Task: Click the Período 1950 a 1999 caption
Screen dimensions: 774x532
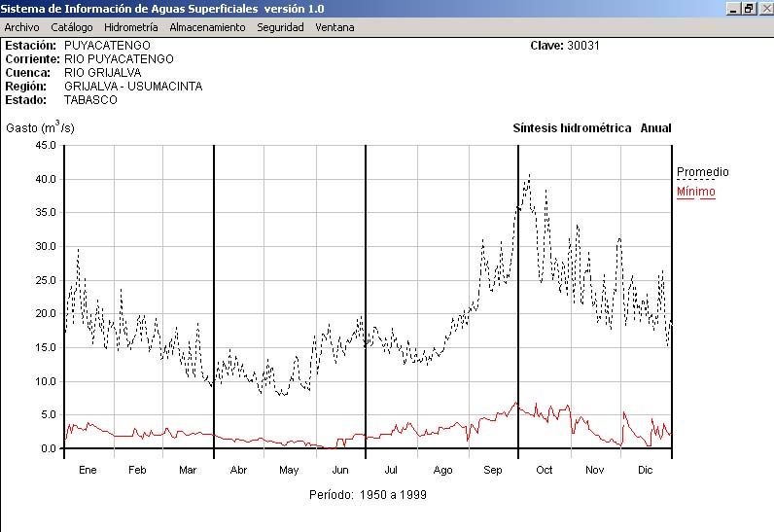Action: 368,494
